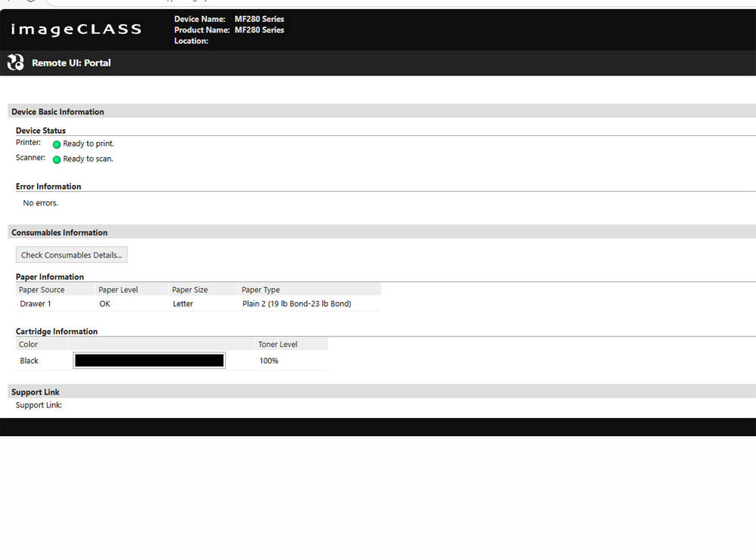Click the green scanner status indicator
The width and height of the screenshot is (756, 560).
[x=57, y=159]
